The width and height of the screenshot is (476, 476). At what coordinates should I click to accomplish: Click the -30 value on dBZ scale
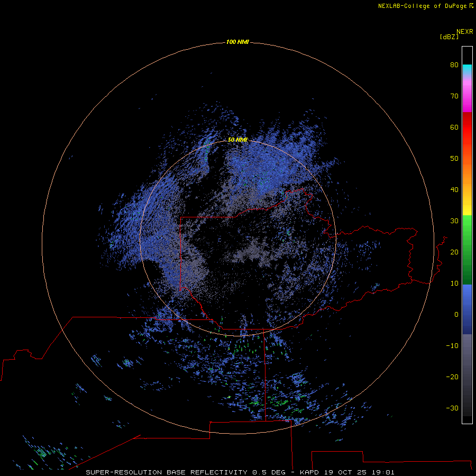pos(452,408)
